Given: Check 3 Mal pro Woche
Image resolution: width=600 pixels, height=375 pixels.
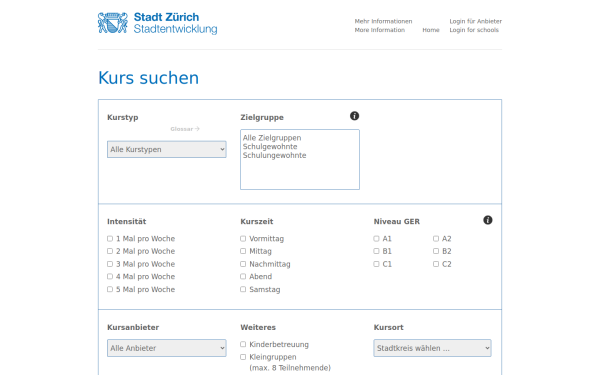Looking at the screenshot, I should point(110,264).
